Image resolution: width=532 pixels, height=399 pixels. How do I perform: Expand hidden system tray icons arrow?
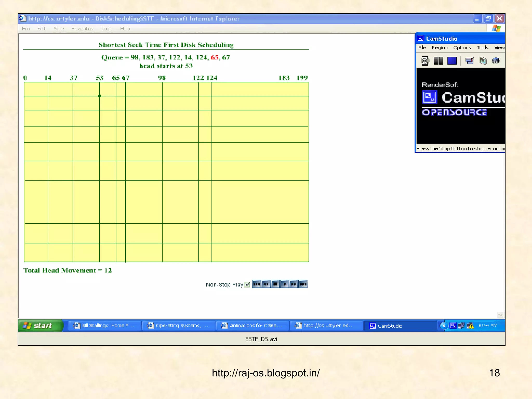coord(444,325)
